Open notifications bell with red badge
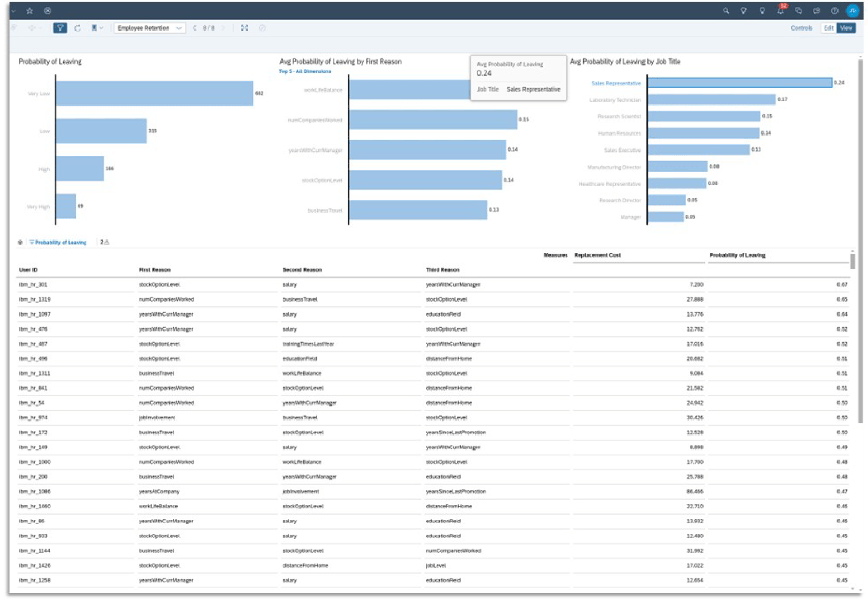 pos(781,10)
